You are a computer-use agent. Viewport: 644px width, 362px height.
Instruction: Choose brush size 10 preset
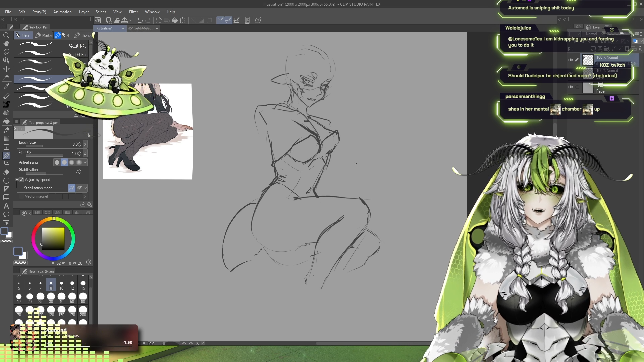pyautogui.click(x=61, y=285)
